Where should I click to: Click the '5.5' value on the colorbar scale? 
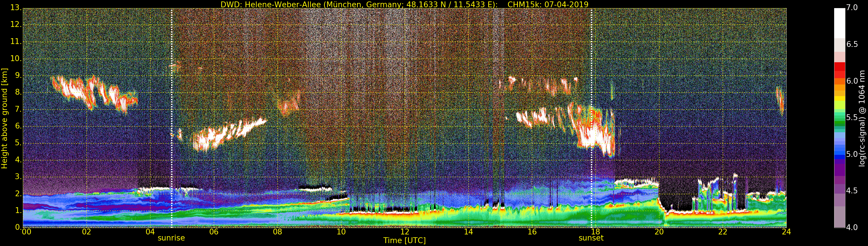[x=852, y=118]
